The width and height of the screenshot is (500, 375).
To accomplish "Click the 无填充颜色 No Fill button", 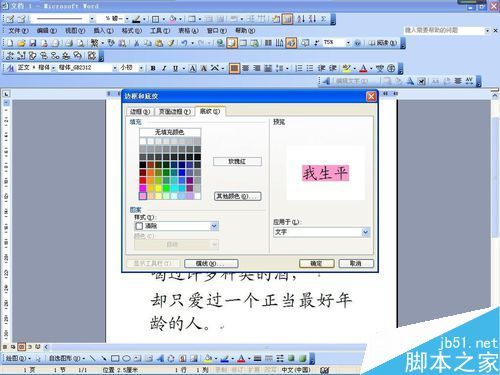I will [x=170, y=132].
